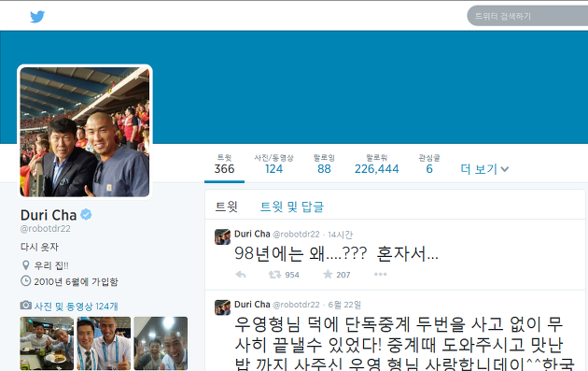Click the Duri Cha profile name heading
Viewport: 588px width, 371px height.
point(49,215)
